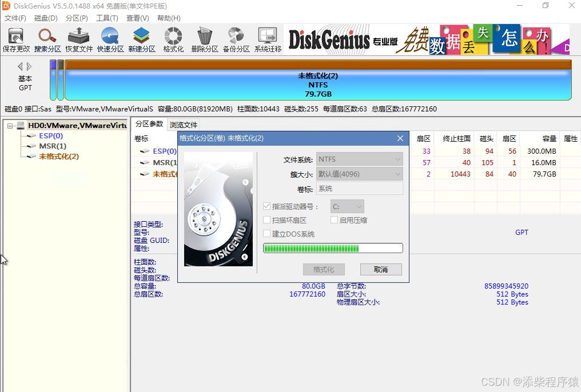Click the 16.0MB capacity cell
The width and height of the screenshot is (581, 392).
point(544,162)
